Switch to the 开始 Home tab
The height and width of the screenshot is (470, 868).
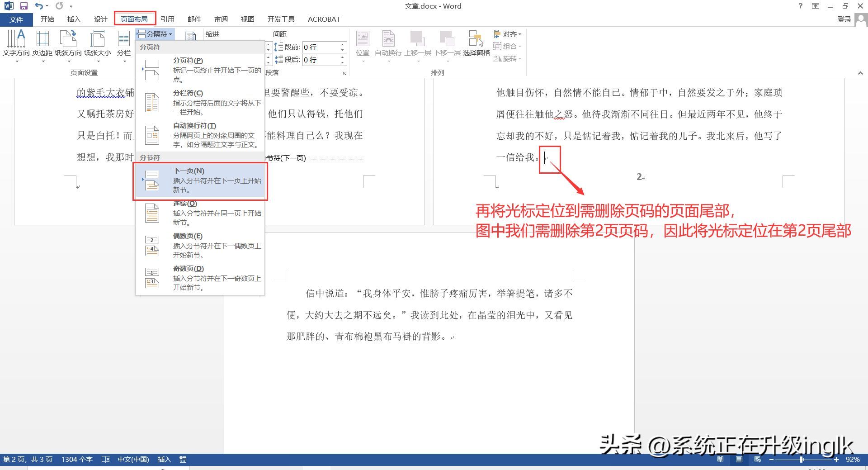(x=47, y=19)
